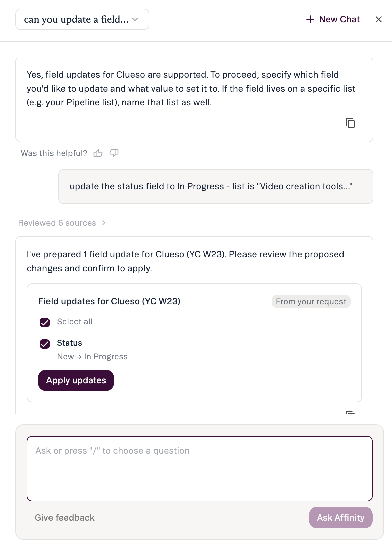Apply updates to Clueso fields
The height and width of the screenshot is (549, 392).
tap(76, 380)
